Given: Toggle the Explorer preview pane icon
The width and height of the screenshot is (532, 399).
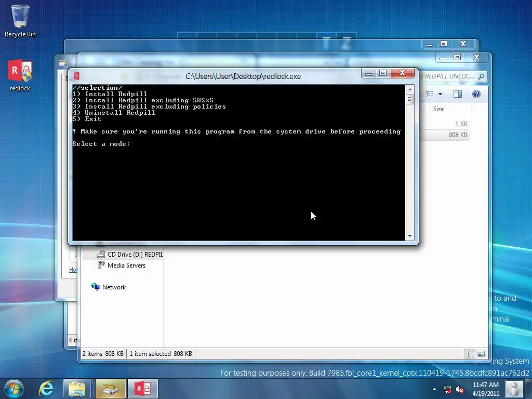Looking at the screenshot, I should 458,94.
